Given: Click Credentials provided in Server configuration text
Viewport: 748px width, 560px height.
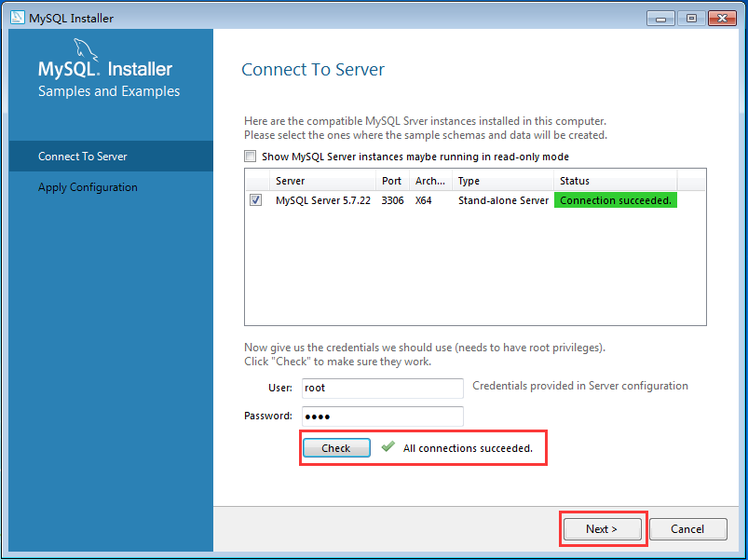Looking at the screenshot, I should click(580, 386).
